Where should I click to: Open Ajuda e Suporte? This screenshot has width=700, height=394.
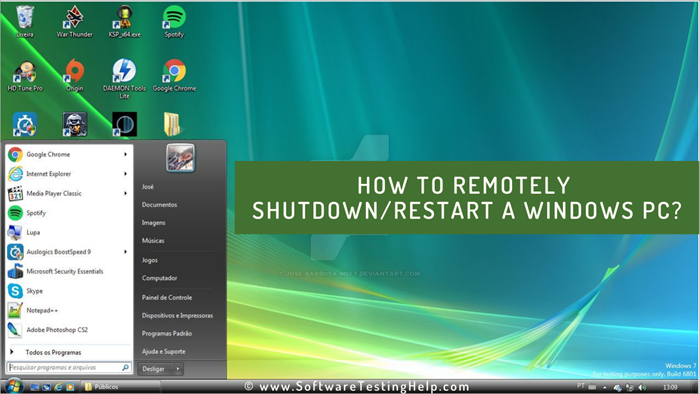point(163,352)
